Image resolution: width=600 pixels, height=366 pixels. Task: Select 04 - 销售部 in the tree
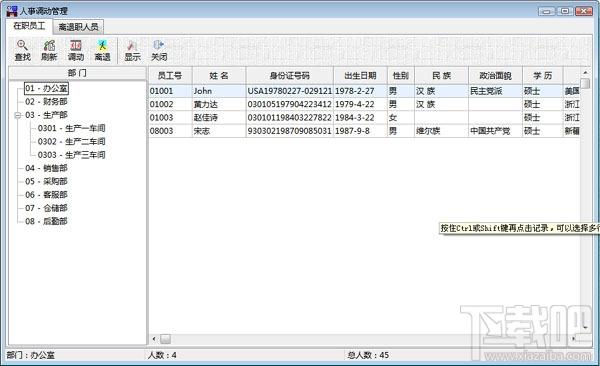46,168
